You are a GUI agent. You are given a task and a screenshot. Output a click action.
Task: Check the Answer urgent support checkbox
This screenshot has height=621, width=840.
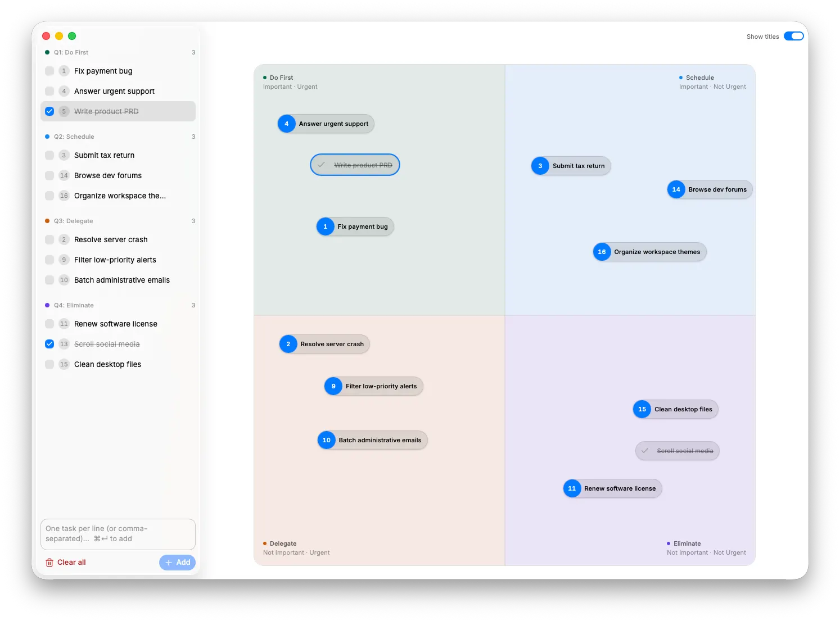pos(49,91)
